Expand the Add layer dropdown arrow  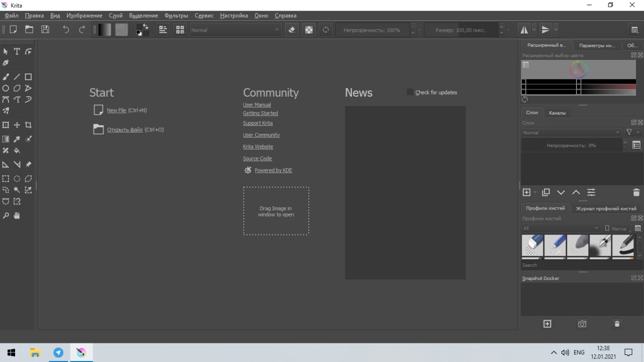pos(535,192)
